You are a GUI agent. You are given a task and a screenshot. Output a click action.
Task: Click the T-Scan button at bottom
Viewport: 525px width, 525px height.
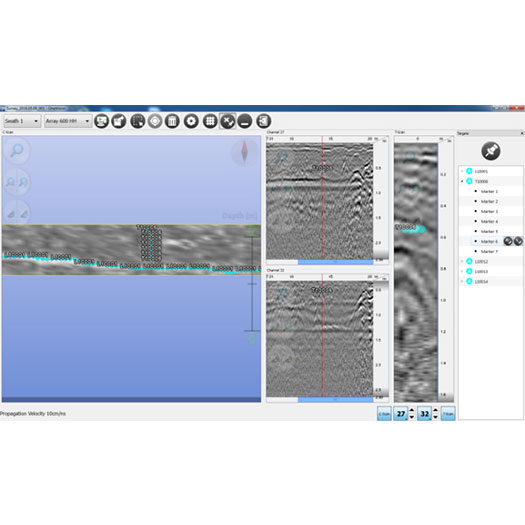(448, 414)
